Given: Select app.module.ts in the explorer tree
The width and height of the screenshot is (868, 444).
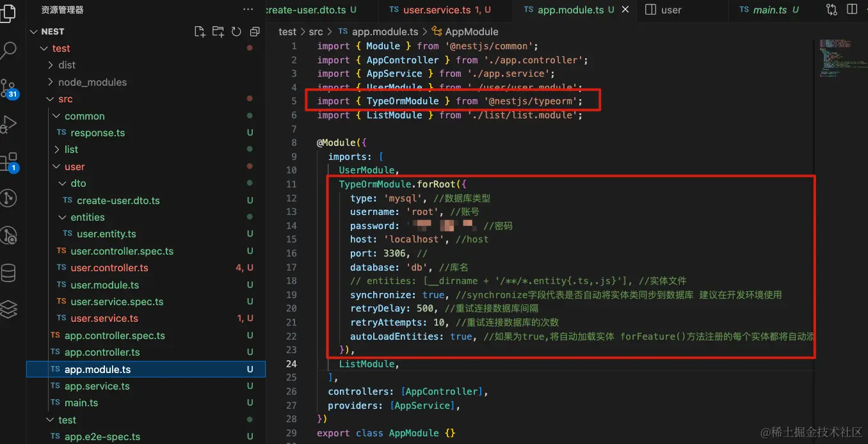Looking at the screenshot, I should pyautogui.click(x=146, y=369).
